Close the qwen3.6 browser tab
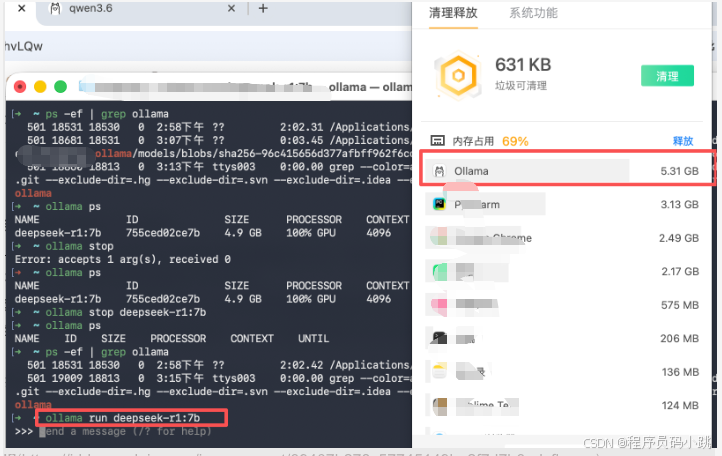This screenshot has width=722, height=456. coord(232,8)
